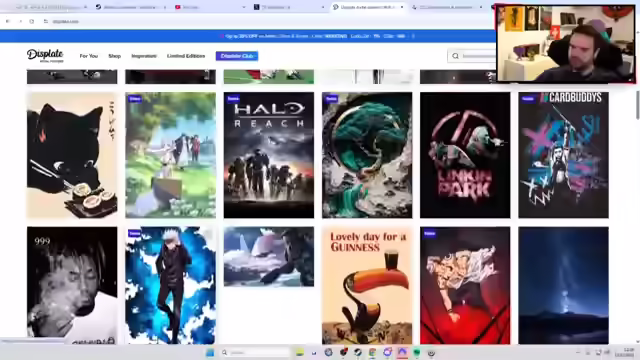Click the badge on bonsai wave poster
Image resolution: width=640 pixels, height=360 pixels.
point(331,98)
